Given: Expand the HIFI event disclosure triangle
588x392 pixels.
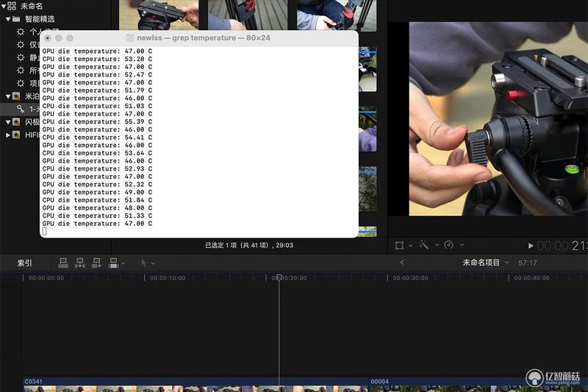Looking at the screenshot, I should click(8, 135).
